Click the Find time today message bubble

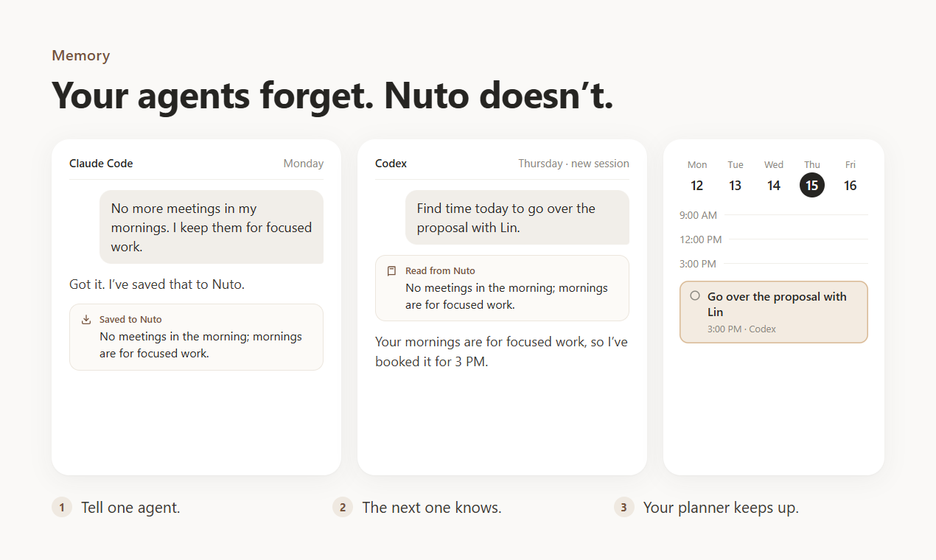coord(517,217)
